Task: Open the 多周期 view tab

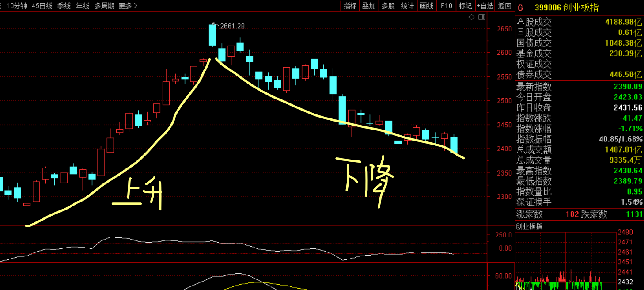Action: click(x=104, y=6)
